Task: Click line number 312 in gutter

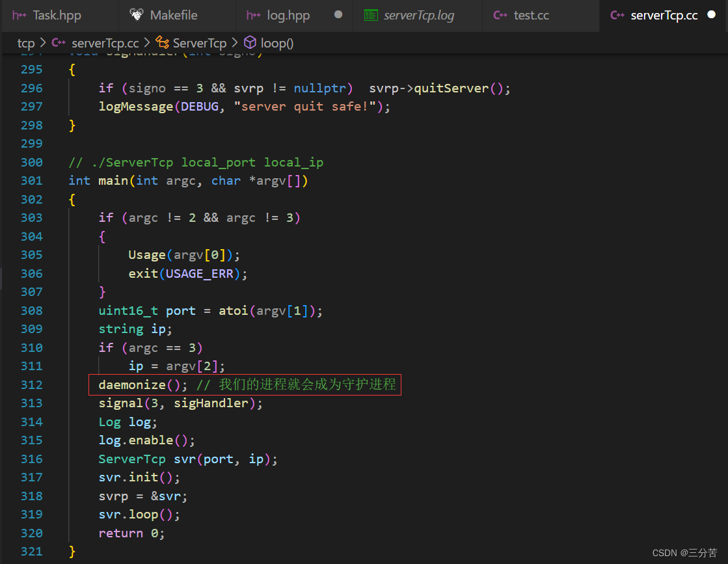Action: coord(32,385)
